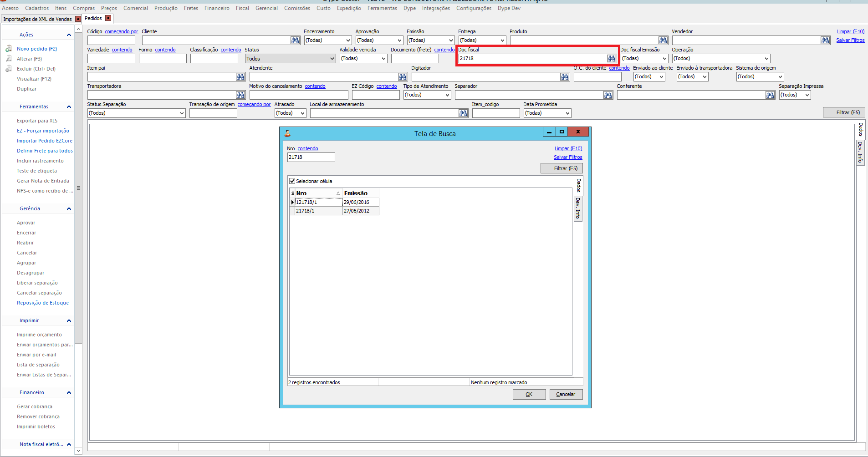868x457 pixels.
Task: Open the Produto field binoculars search
Action: [663, 41]
